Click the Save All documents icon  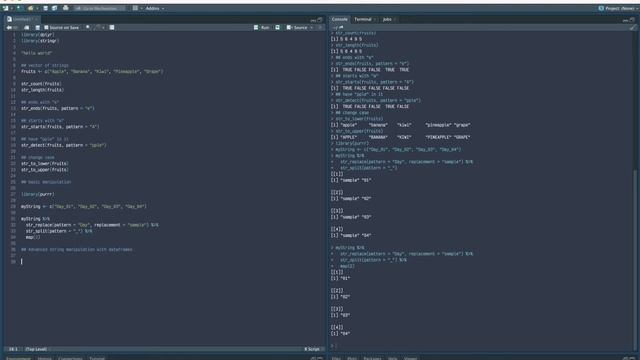[54, 8]
